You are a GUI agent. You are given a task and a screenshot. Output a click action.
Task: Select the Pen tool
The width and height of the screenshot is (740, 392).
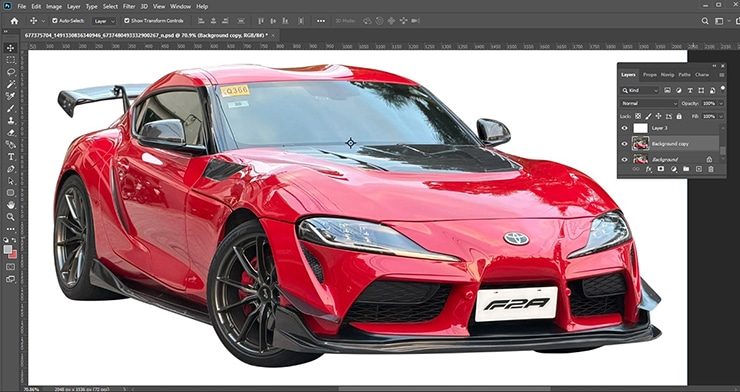(x=10, y=169)
